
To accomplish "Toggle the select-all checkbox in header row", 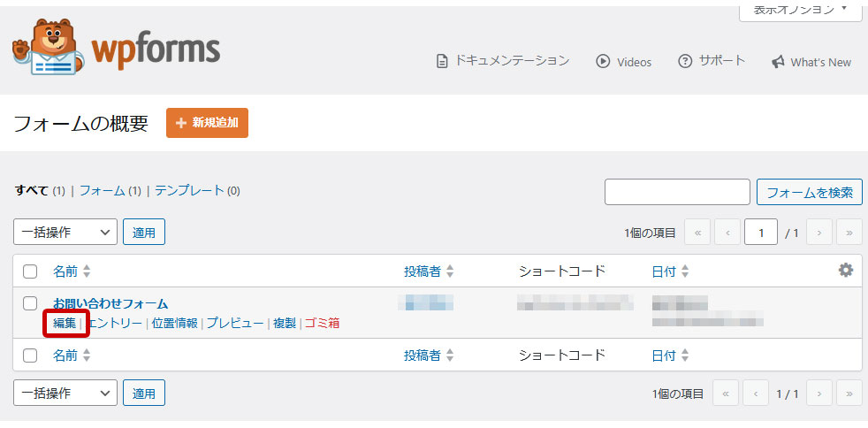I will [x=30, y=271].
